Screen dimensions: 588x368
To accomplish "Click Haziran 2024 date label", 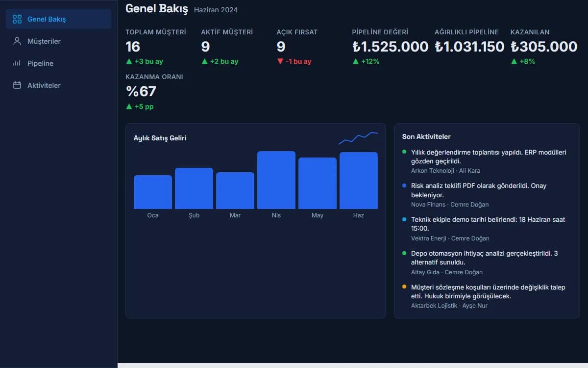I will (x=216, y=10).
